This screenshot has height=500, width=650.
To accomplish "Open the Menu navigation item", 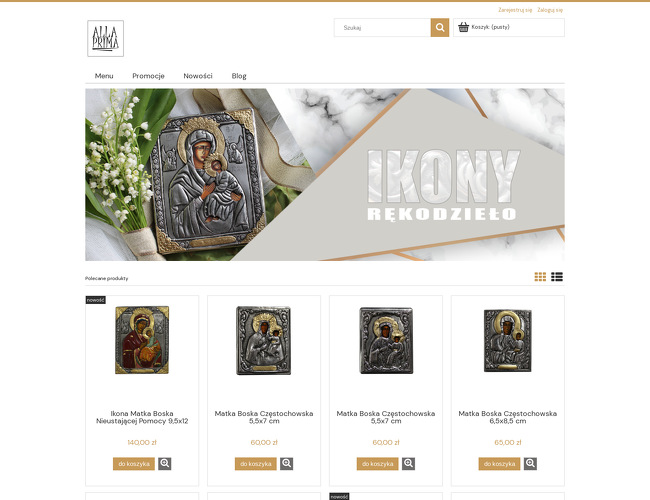I will point(104,76).
